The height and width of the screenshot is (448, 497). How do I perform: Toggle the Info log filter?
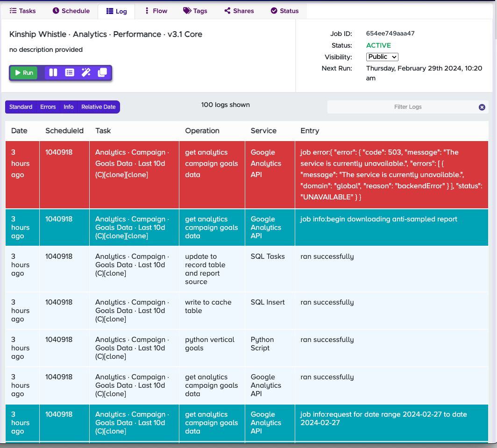point(69,107)
